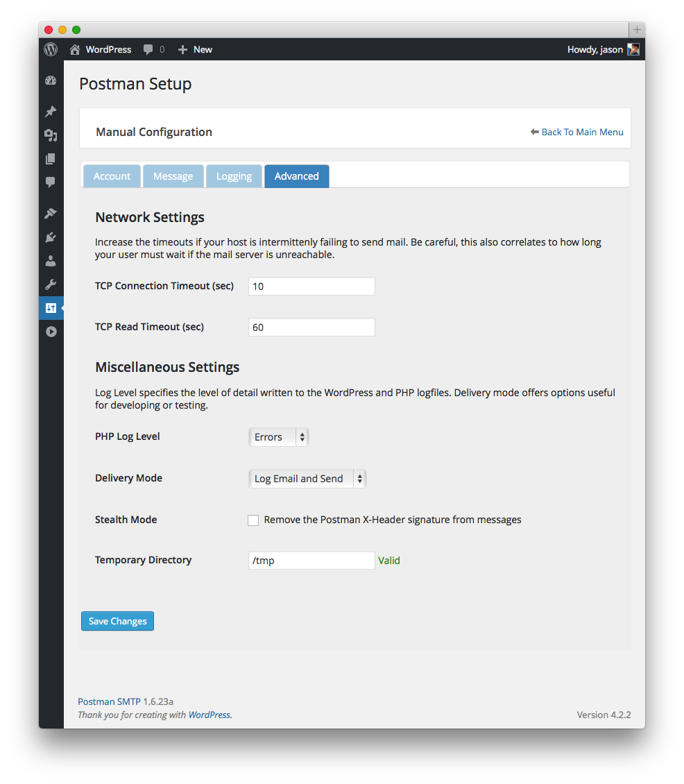
Task: Switch to the Logging tab
Action: [x=234, y=176]
